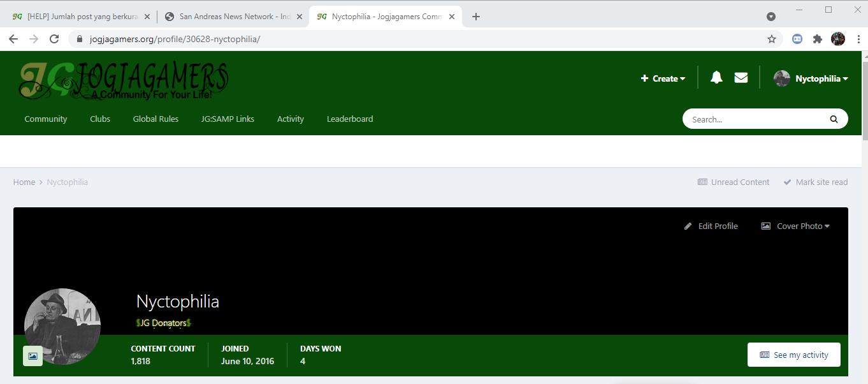Open Chrome three-dot menu

coord(858,39)
